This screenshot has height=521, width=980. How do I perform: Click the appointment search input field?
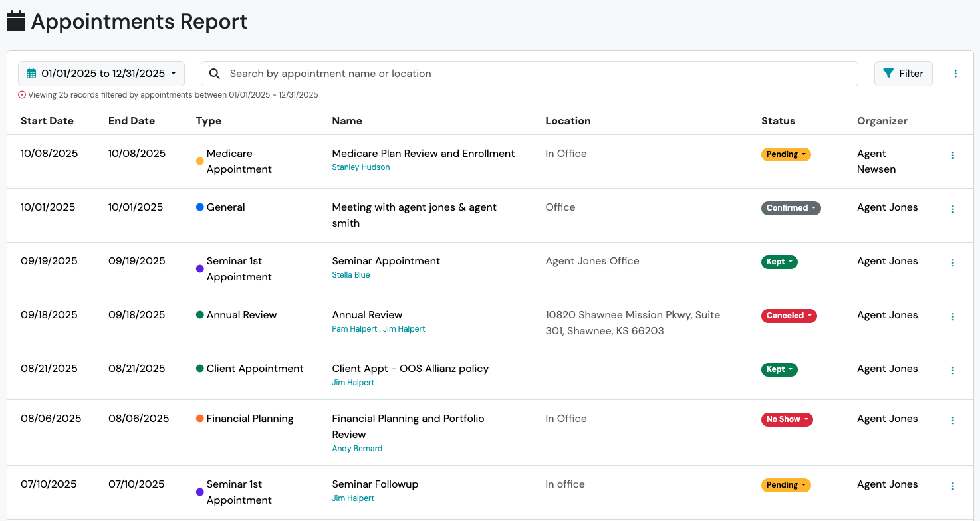529,74
